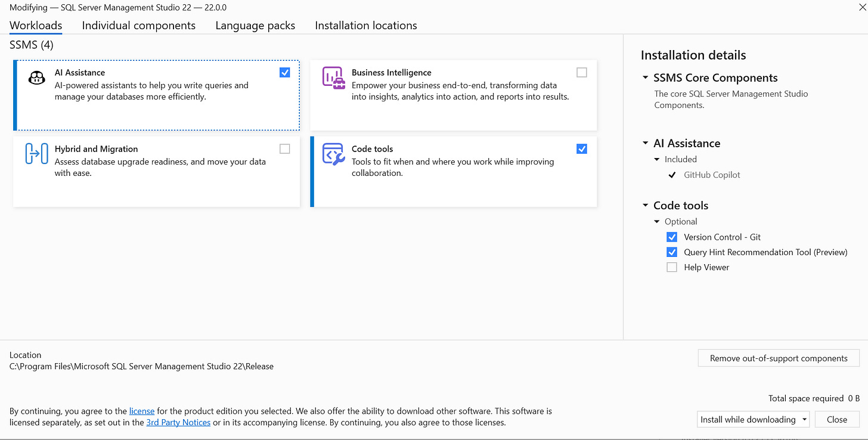
Task: Collapse the AI Assistance details section
Action: (645, 144)
